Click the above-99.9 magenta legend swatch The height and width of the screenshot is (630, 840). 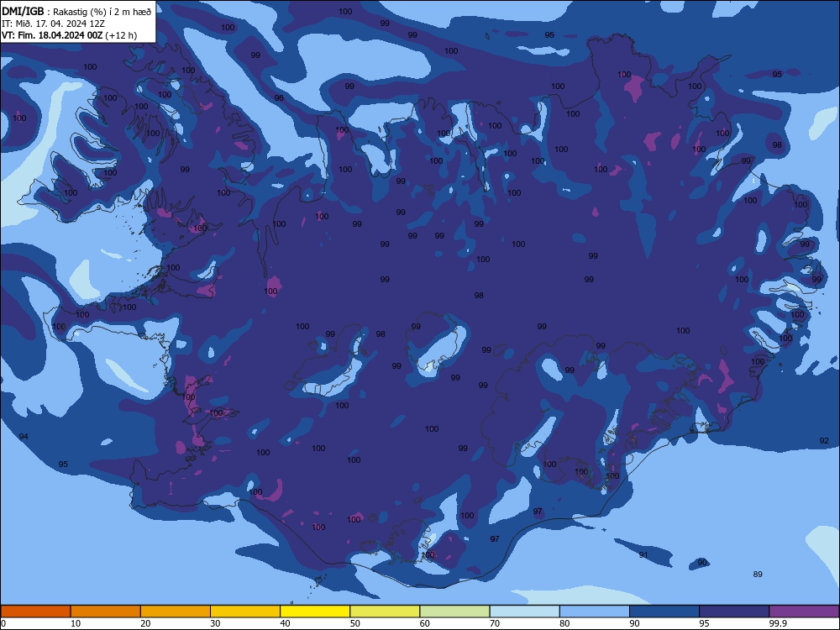(804, 612)
